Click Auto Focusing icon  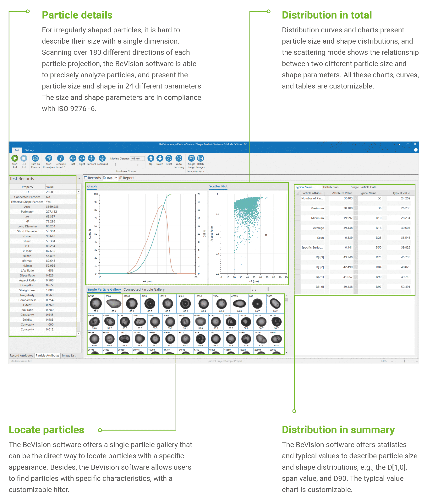[x=179, y=158]
